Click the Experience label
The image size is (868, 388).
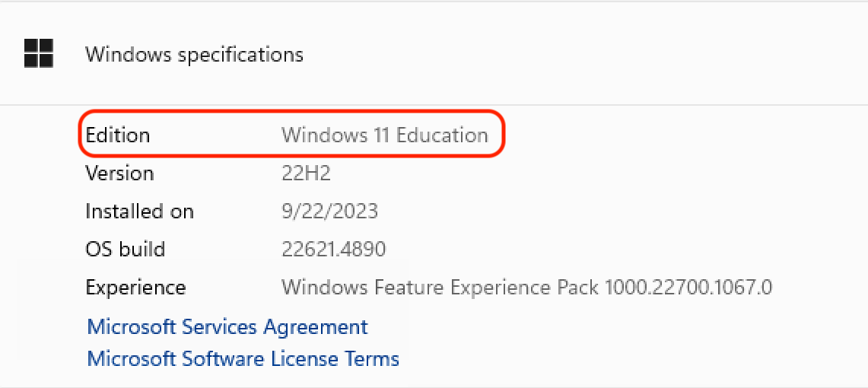click(x=135, y=288)
